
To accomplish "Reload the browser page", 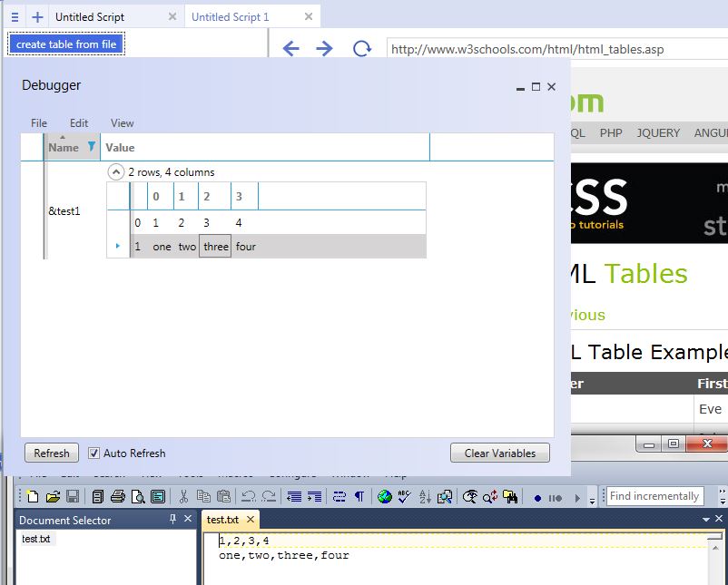I will pyautogui.click(x=361, y=48).
